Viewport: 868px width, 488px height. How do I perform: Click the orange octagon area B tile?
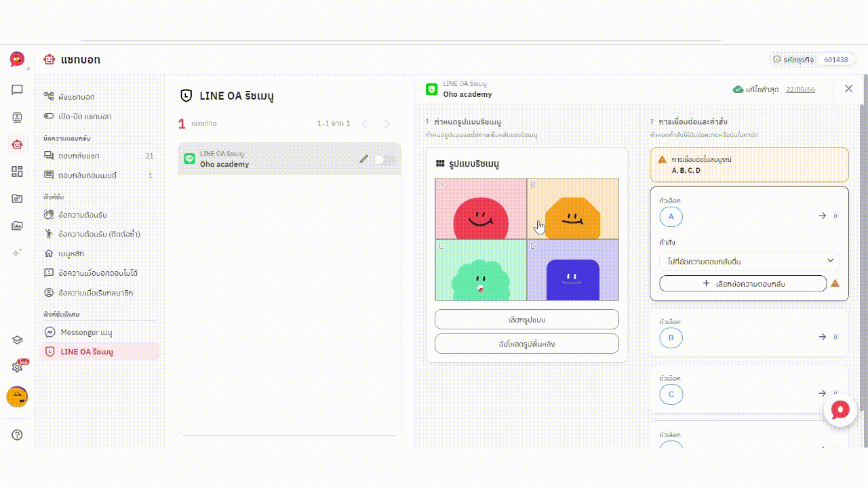click(573, 209)
